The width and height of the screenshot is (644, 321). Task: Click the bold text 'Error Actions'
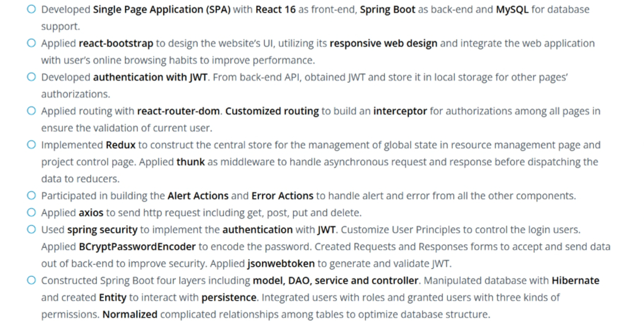click(282, 196)
